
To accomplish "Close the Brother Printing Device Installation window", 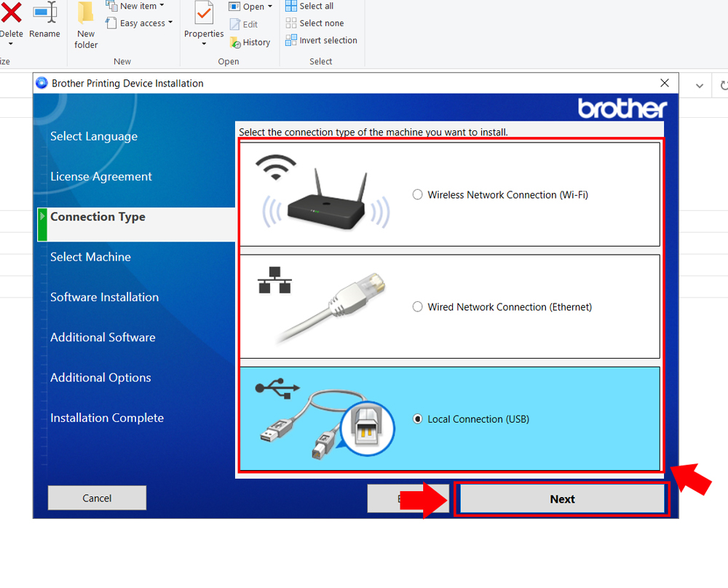I will (665, 83).
